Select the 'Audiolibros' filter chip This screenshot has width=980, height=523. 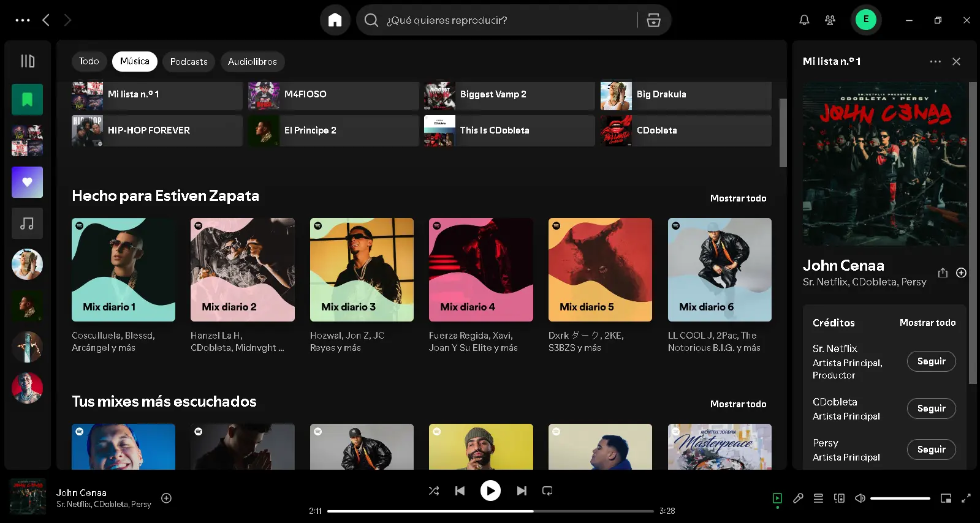pos(252,61)
